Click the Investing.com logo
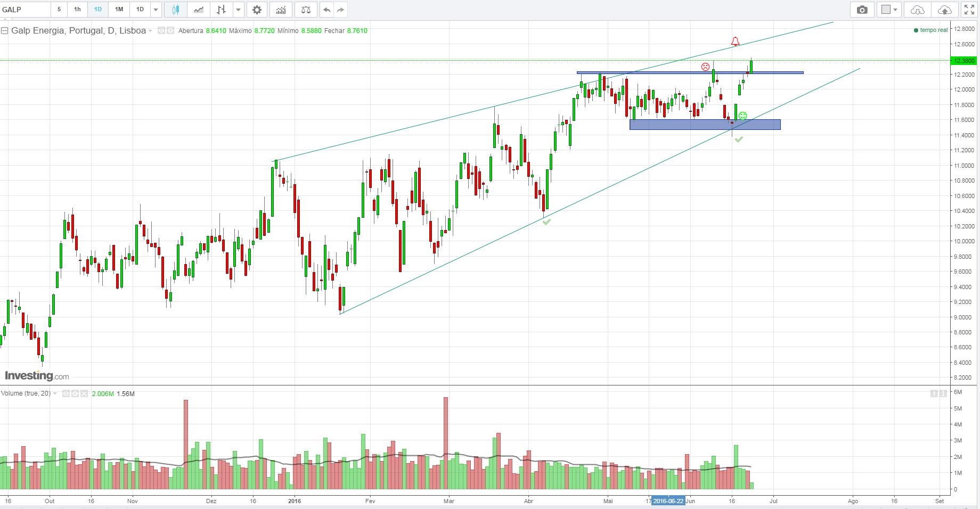980x509 pixels. tap(37, 375)
